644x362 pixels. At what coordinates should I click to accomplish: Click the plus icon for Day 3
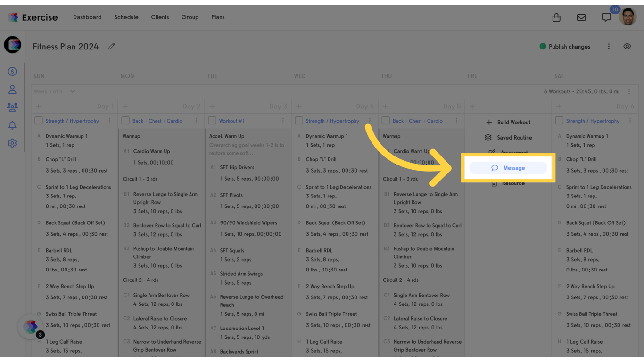[212, 106]
